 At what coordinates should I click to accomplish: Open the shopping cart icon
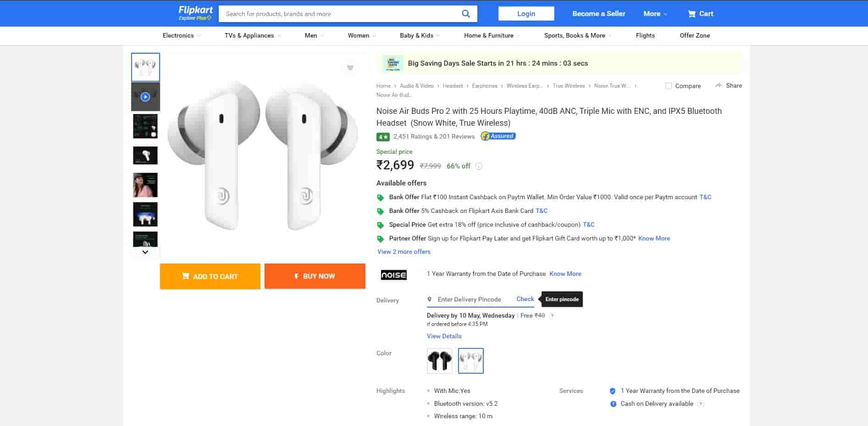pos(691,14)
